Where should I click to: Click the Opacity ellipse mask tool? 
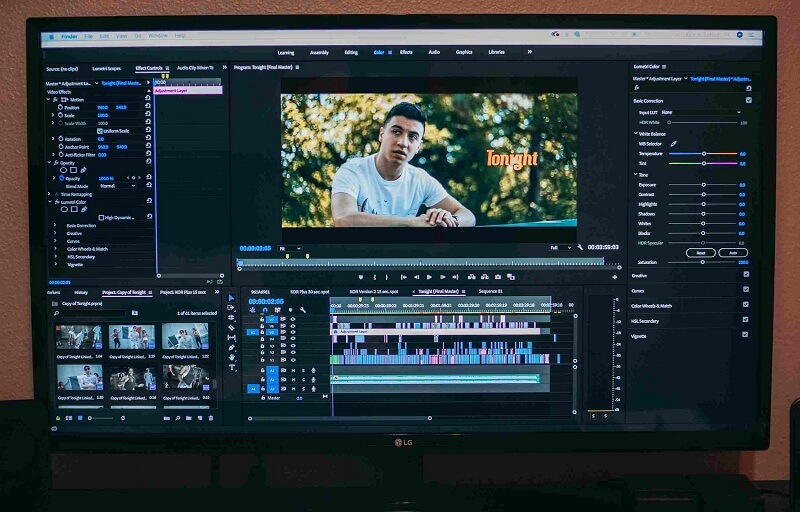[64, 170]
